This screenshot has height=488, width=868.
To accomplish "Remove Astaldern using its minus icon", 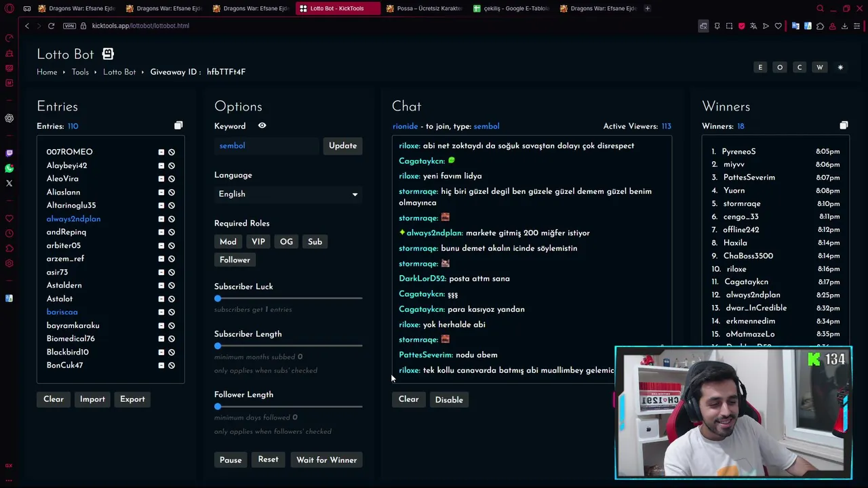I will point(161,285).
